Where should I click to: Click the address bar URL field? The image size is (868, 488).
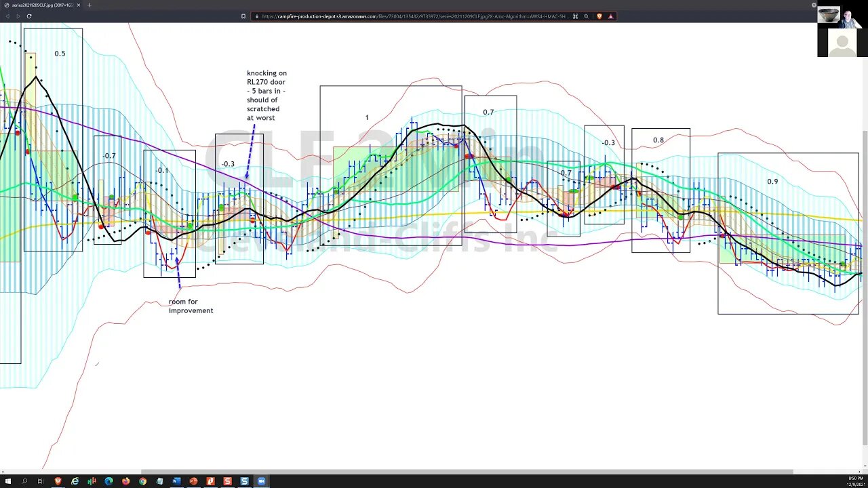(416, 16)
